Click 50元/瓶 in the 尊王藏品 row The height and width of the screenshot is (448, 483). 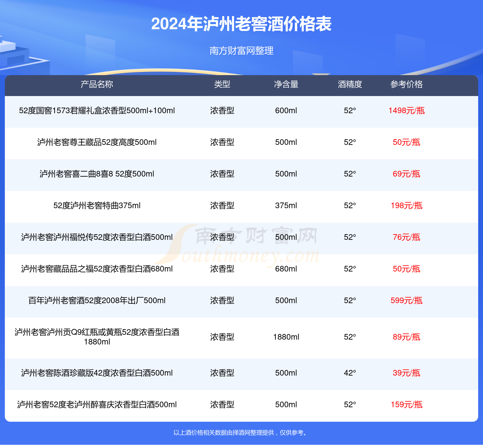pos(407,142)
